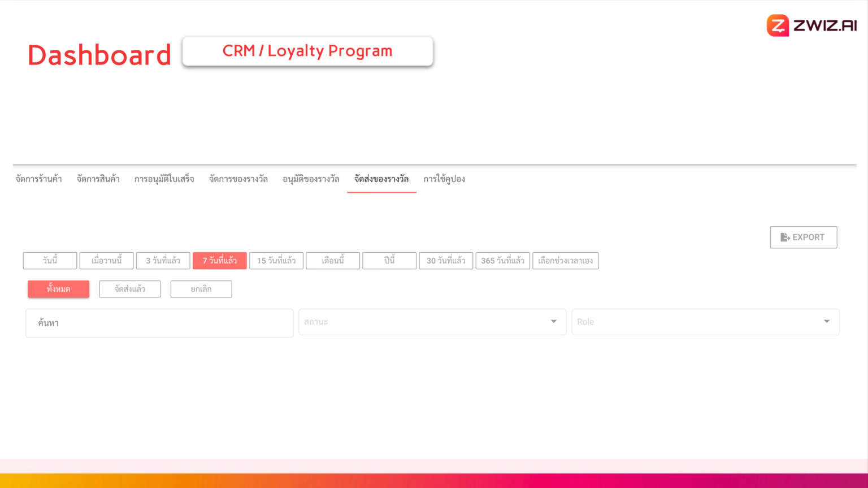Select the วันนี้ date filter
Viewport: 868px width, 488px height.
50,260
